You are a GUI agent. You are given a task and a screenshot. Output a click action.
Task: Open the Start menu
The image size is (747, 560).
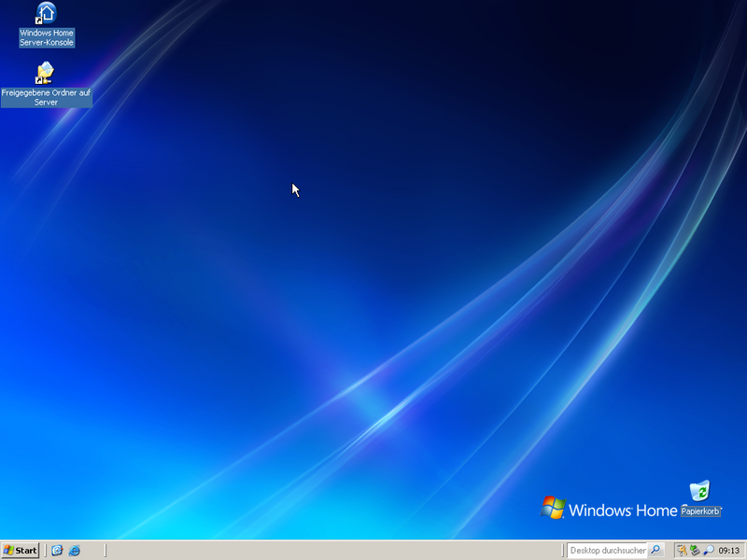click(21, 551)
